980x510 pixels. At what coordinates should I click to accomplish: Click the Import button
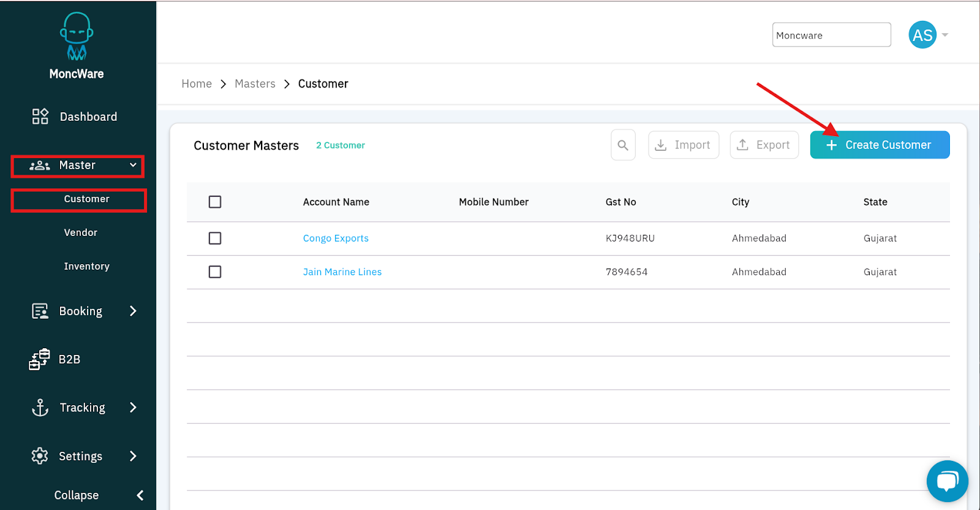pyautogui.click(x=684, y=145)
